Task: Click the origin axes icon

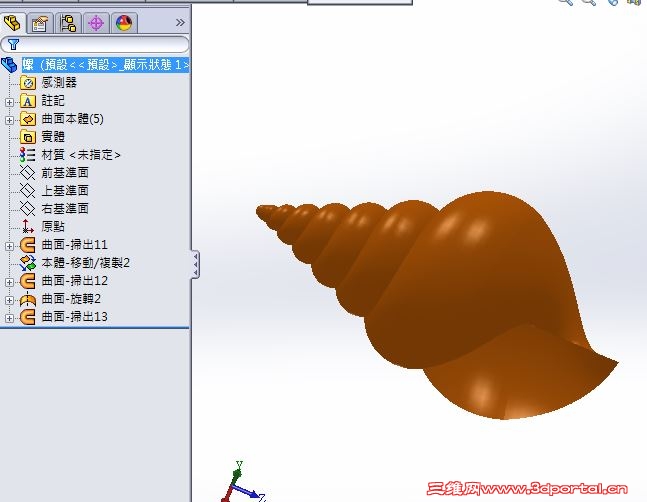Action: point(28,226)
